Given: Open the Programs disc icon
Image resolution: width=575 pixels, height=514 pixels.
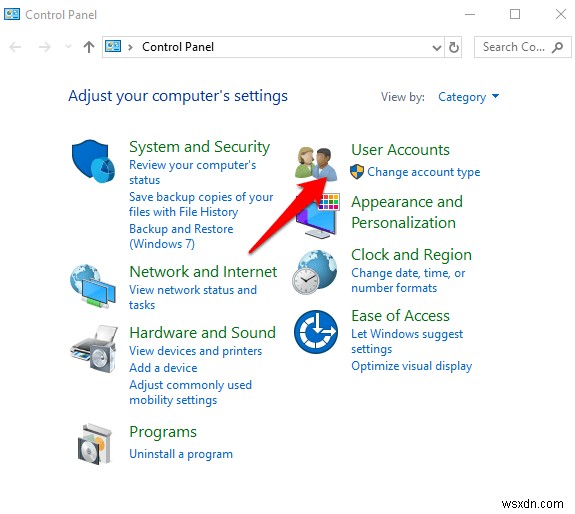Looking at the screenshot, I should tap(95, 444).
